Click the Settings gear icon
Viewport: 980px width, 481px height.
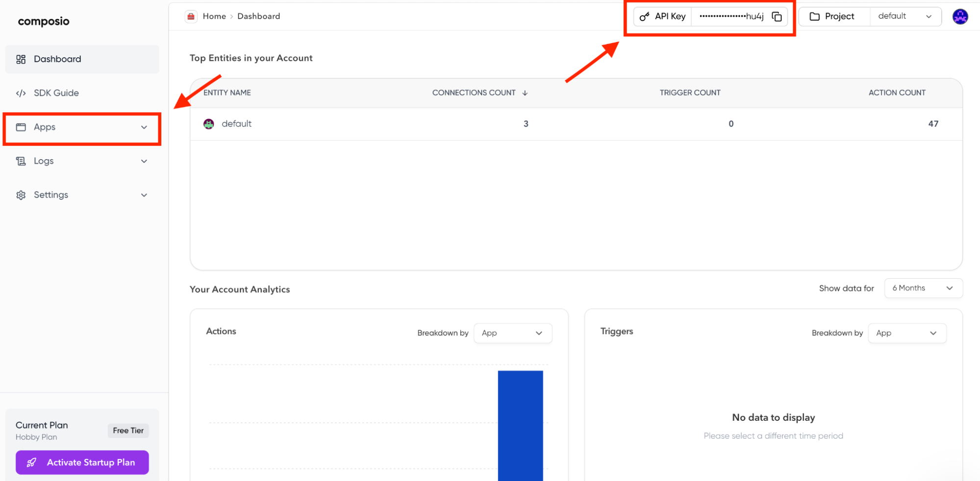(21, 194)
